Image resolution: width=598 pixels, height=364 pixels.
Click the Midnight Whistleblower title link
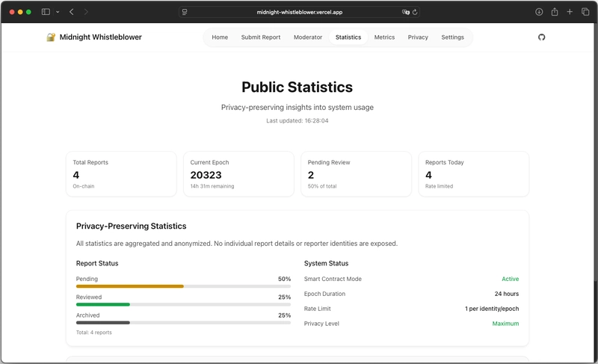click(100, 37)
